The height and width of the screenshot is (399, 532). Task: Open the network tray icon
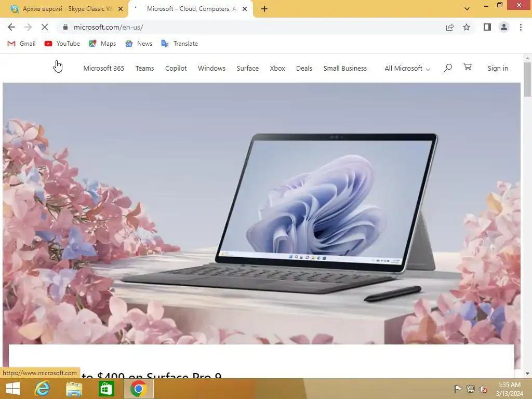[x=470, y=389]
